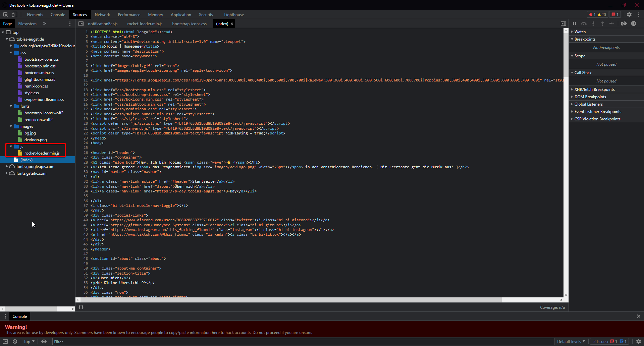Screen dimensions: 644x346
Task: Expand the Watch section
Action: pos(580,32)
